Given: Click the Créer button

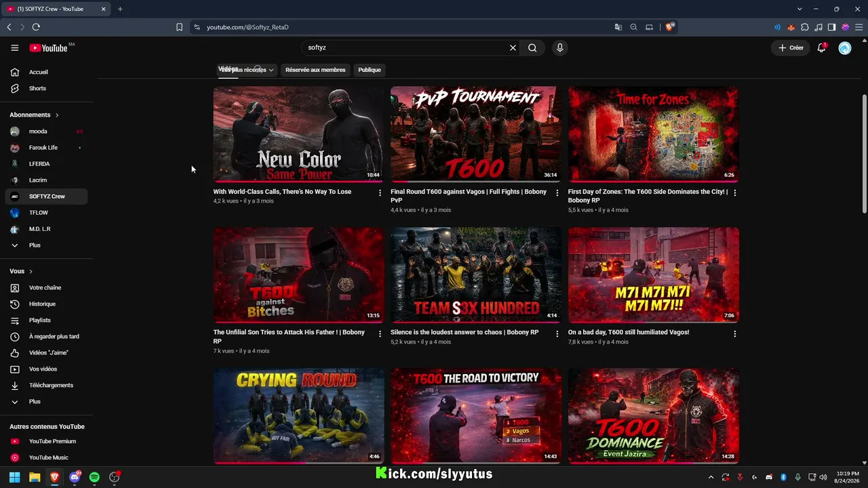Looking at the screenshot, I should [x=791, y=48].
